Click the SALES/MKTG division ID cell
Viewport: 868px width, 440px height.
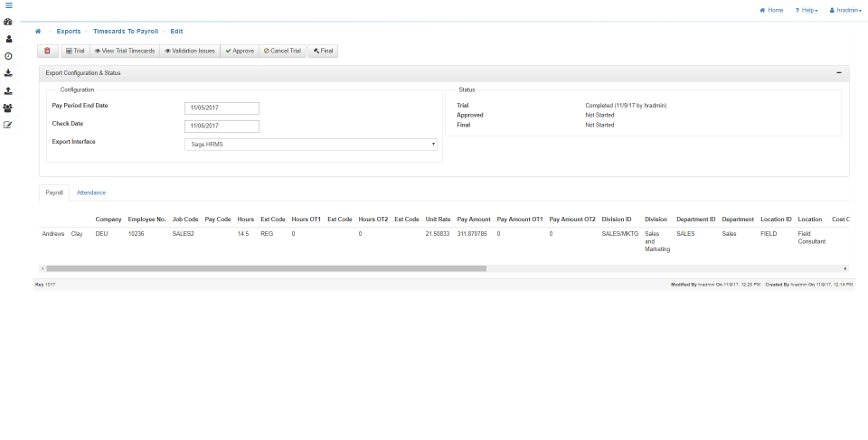(620, 234)
